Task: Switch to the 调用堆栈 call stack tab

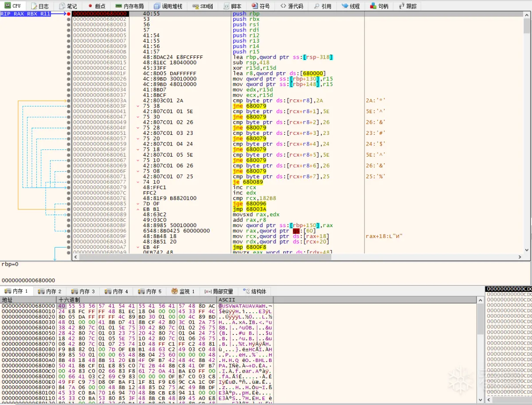Action: [x=168, y=6]
